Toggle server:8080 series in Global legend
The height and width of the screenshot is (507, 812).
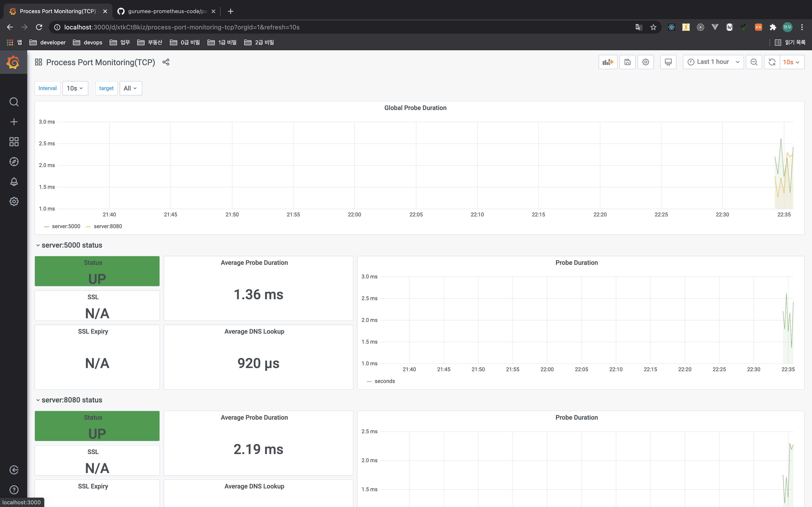(x=108, y=226)
